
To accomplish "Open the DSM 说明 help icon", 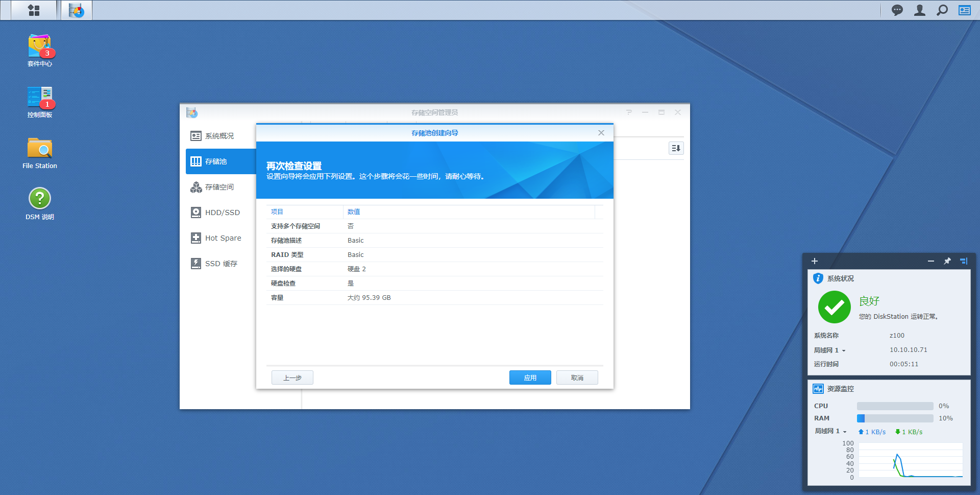I will [x=40, y=203].
